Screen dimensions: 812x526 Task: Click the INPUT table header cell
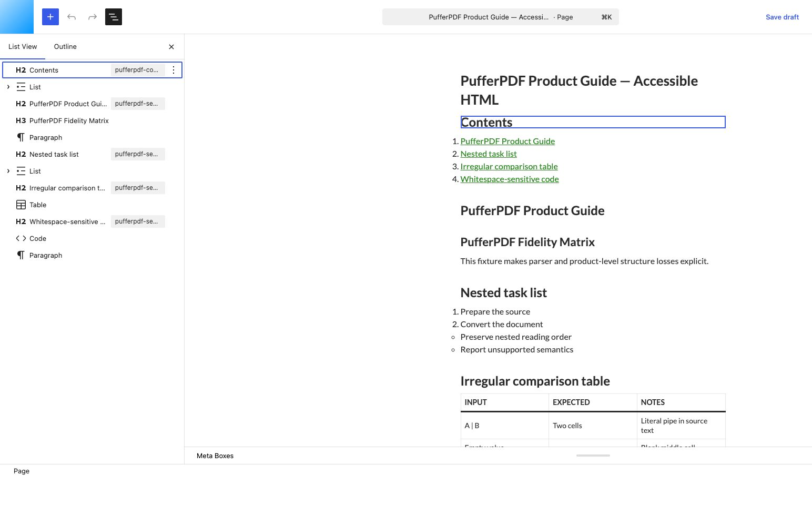505,402
